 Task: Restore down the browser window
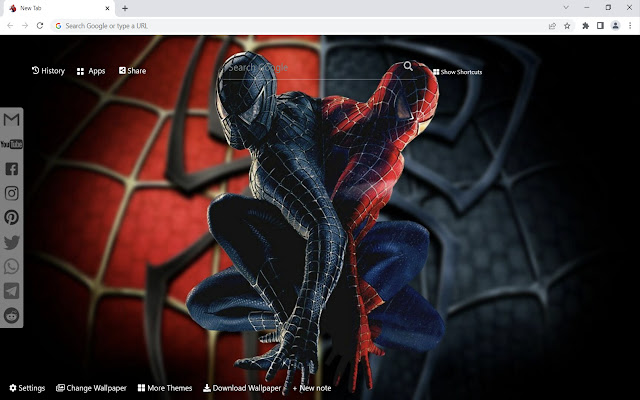[608, 7]
